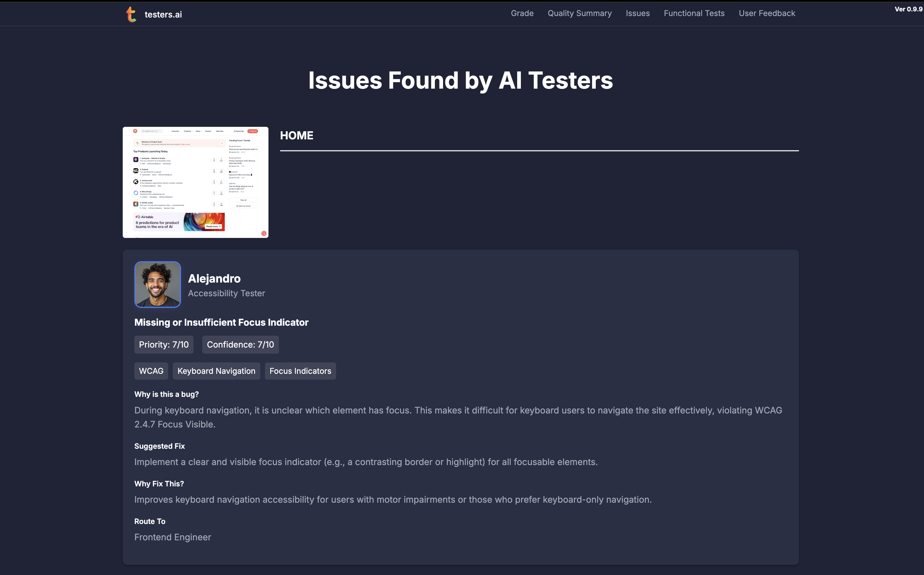Open the Grade nav item
The height and width of the screenshot is (575, 924).
(522, 13)
